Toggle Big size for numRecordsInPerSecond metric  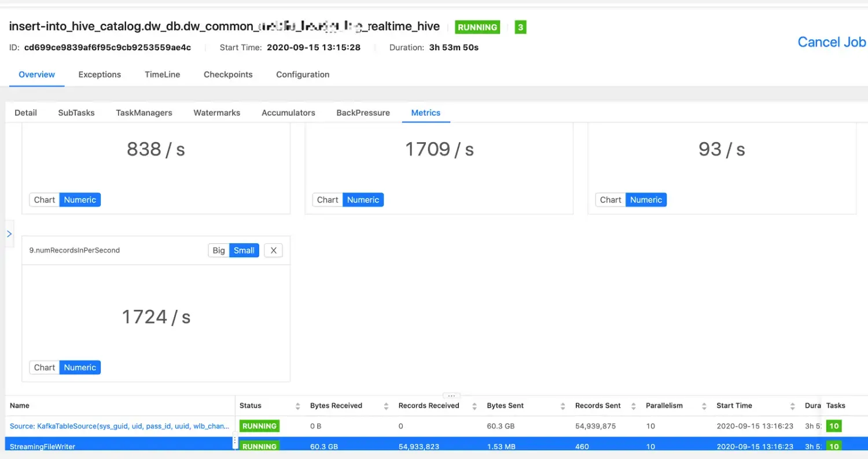tap(219, 250)
